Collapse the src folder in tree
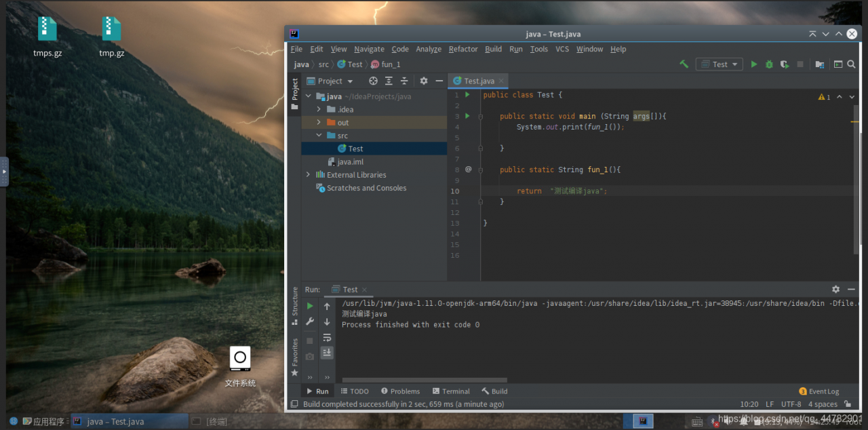The image size is (868, 430). pyautogui.click(x=319, y=136)
